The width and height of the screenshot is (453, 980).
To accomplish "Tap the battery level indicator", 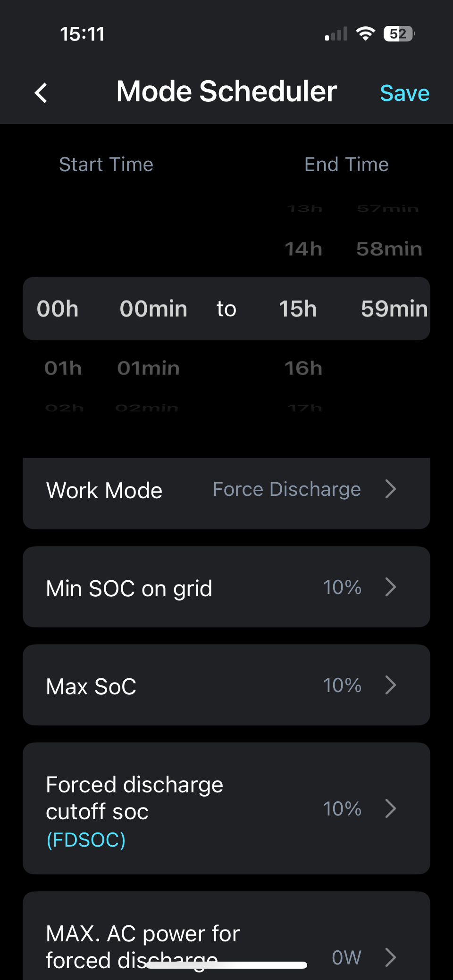I will [x=399, y=34].
